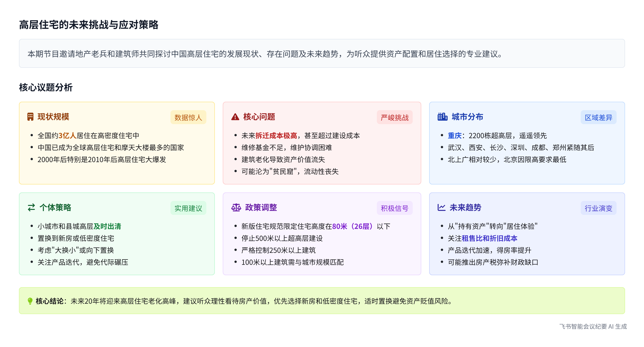The height and width of the screenshot is (347, 644).
Task: Click the page title 高层住宅的未来挑战与应对策略
Action: tap(89, 25)
